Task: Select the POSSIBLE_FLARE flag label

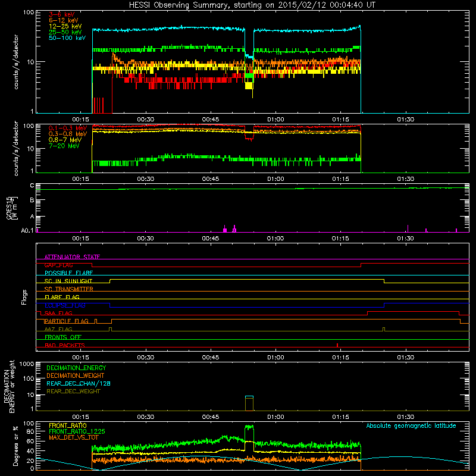Action: tap(68, 273)
